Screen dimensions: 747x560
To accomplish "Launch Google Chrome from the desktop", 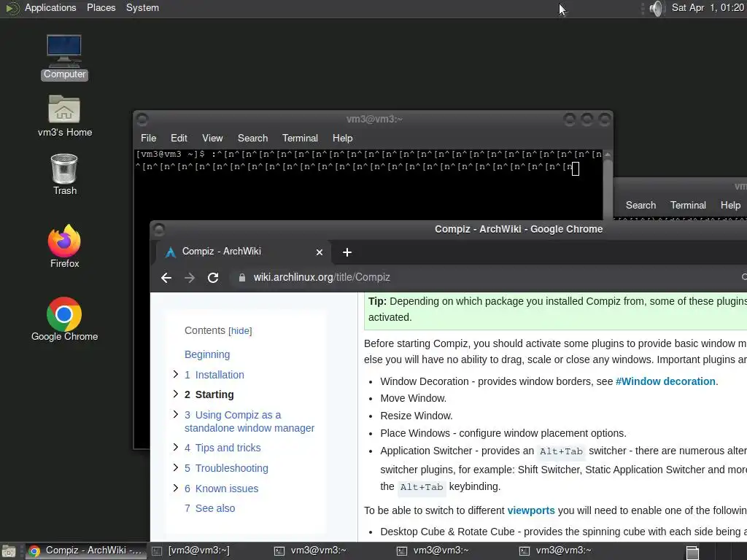I will 64,319.
